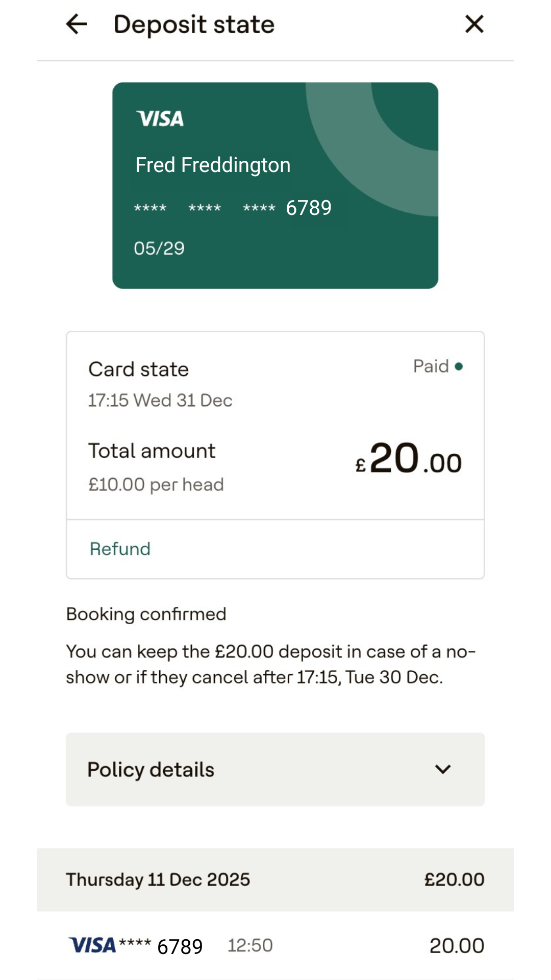Tap the Refund link
This screenshot has width=551, height=980.
[120, 549]
